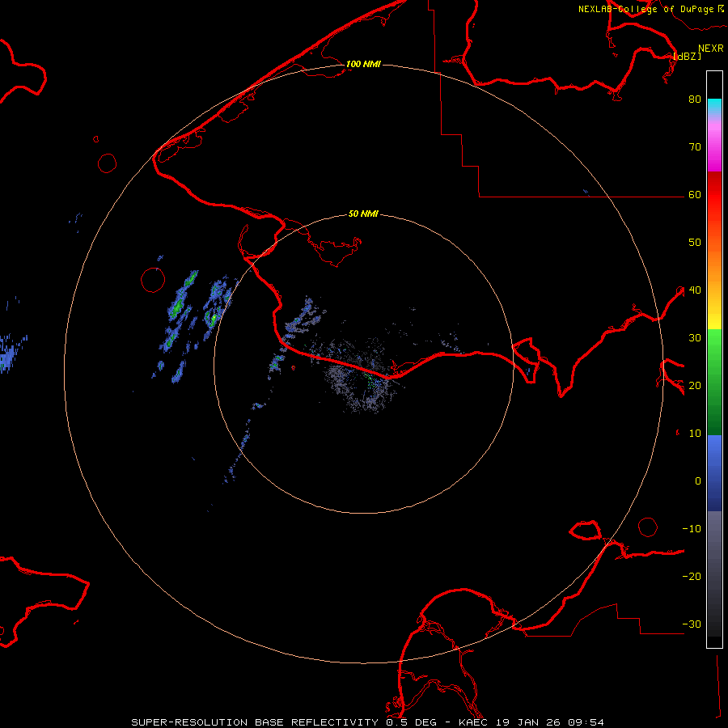Viewport: 728px width, 728px height.
Task: Click the 60 dBZ scale label
Action: [695, 194]
